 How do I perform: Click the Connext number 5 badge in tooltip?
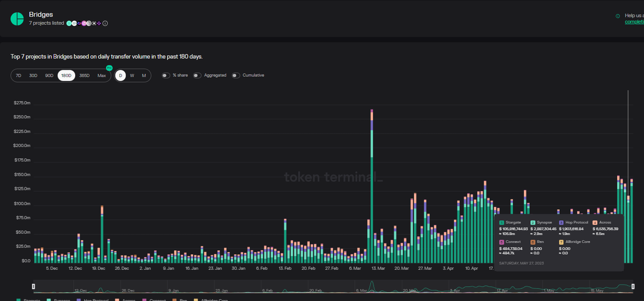[x=502, y=242]
